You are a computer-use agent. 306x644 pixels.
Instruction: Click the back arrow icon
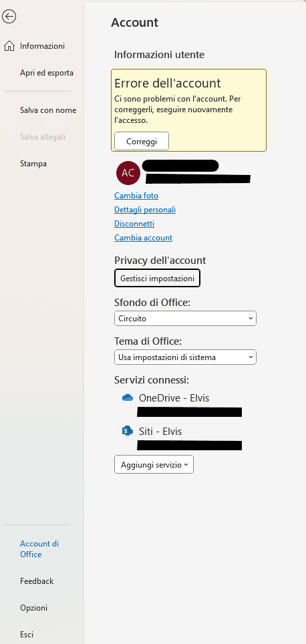click(9, 17)
